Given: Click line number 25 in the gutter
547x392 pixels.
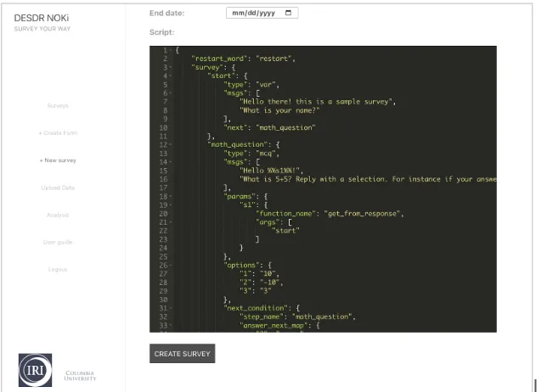Looking at the screenshot, I should pyautogui.click(x=163, y=256).
